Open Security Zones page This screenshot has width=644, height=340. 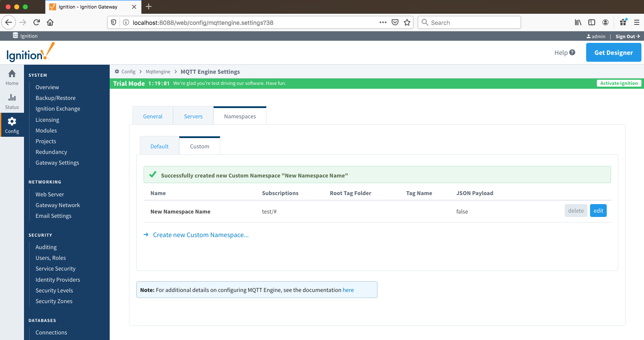[54, 301]
